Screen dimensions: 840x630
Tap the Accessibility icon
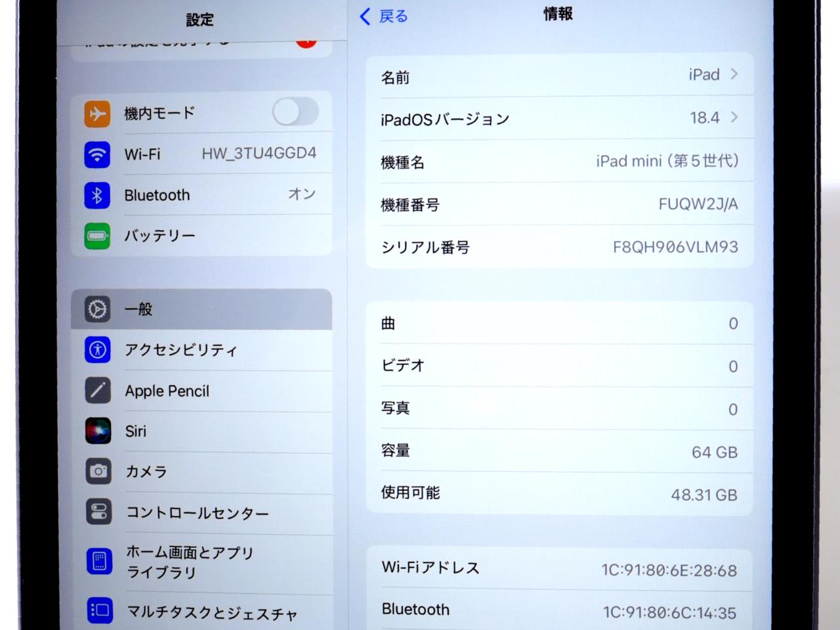coord(98,350)
